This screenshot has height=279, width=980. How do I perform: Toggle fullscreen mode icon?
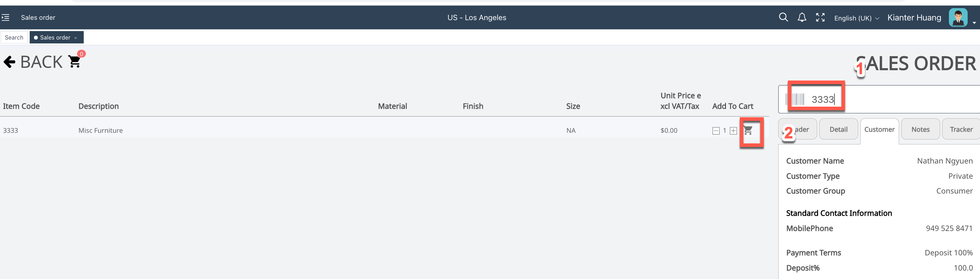820,18
